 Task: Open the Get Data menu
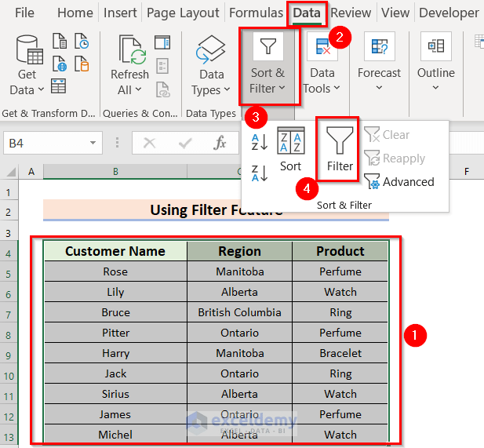(27, 65)
